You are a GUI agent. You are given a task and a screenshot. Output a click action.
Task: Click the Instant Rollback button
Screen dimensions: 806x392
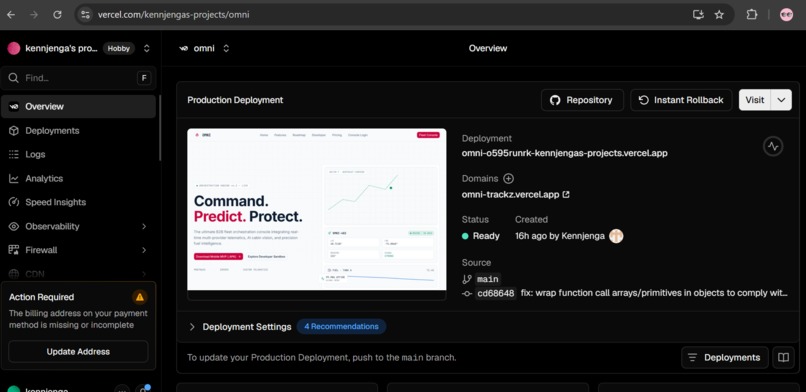(x=682, y=100)
